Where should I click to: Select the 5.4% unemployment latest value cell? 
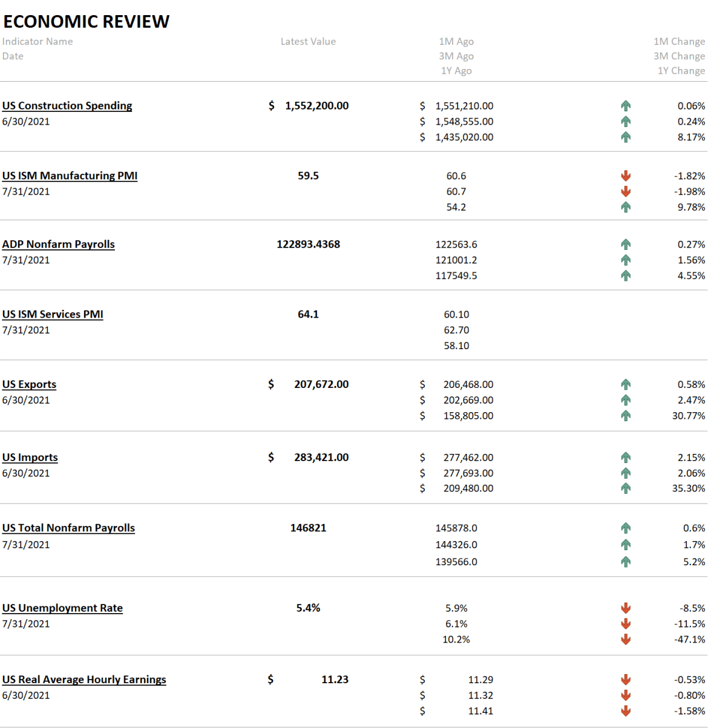pos(308,608)
